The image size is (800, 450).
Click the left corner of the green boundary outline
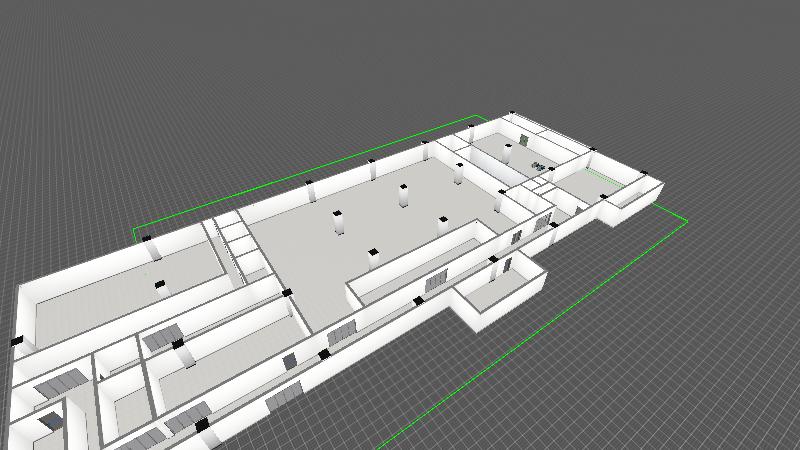click(134, 231)
